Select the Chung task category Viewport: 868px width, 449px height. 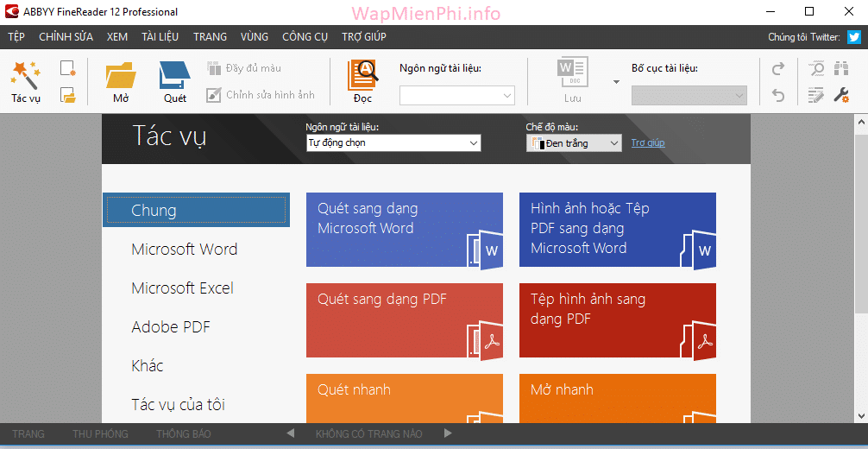[x=196, y=210]
